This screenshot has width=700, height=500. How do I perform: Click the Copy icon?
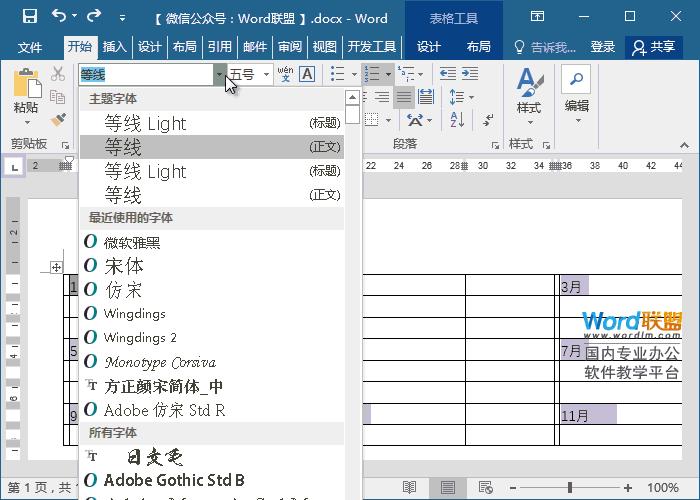[x=58, y=97]
